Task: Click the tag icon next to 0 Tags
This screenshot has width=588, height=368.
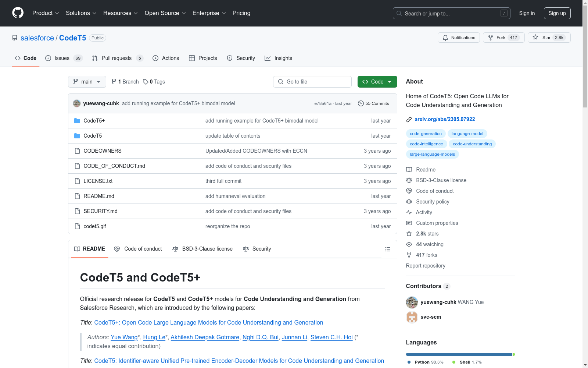Action: 146,82
